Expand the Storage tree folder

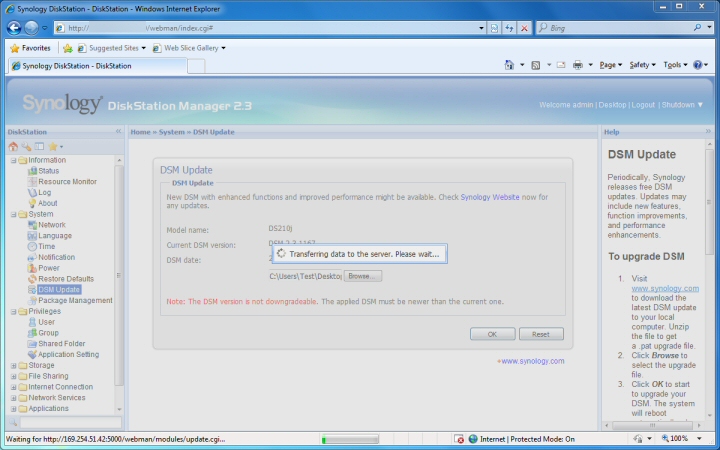13,366
